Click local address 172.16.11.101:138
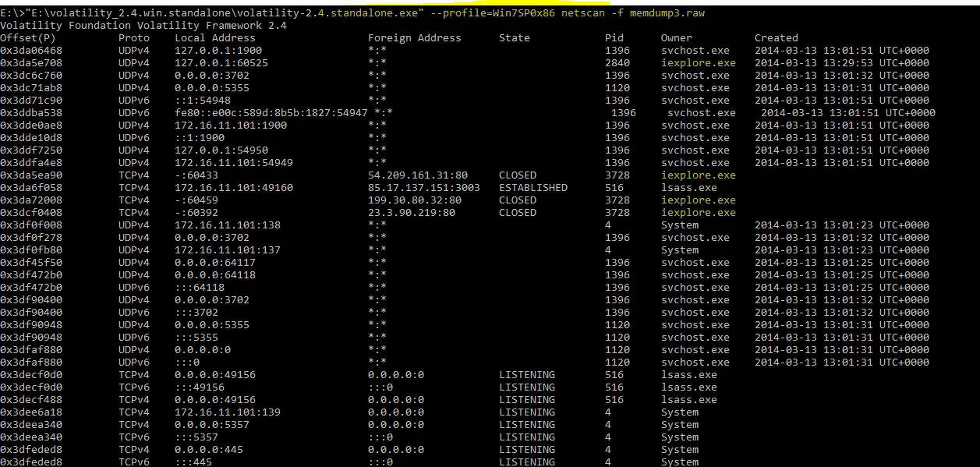980x467 pixels. (x=228, y=225)
